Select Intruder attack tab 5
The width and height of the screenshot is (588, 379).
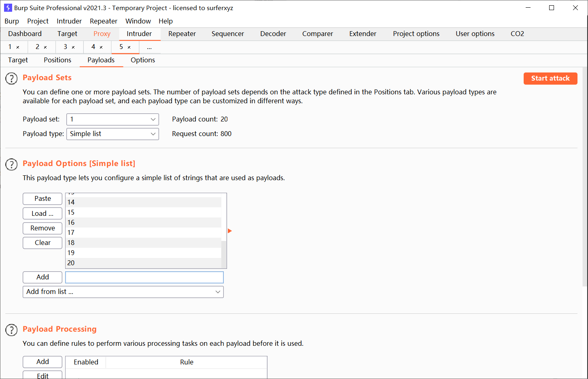click(x=121, y=47)
